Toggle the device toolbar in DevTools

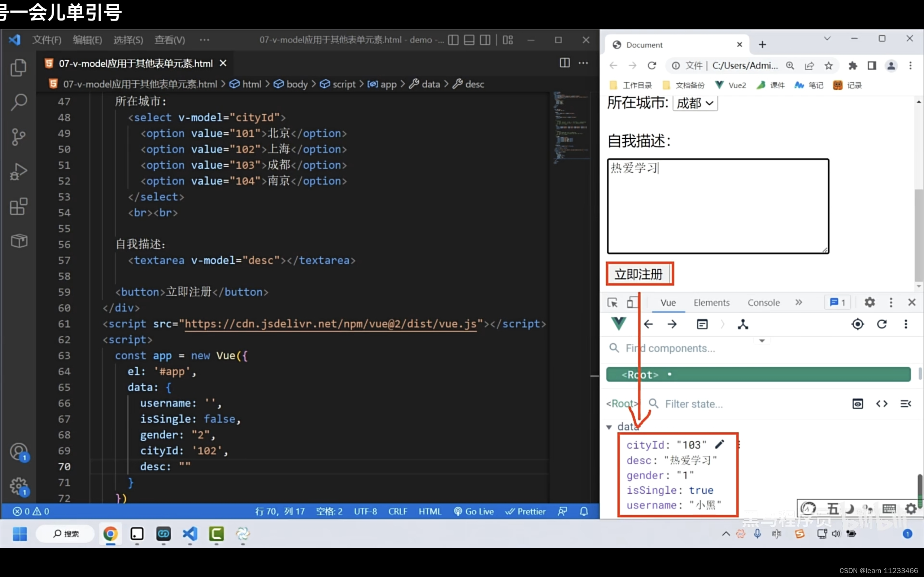click(x=632, y=303)
